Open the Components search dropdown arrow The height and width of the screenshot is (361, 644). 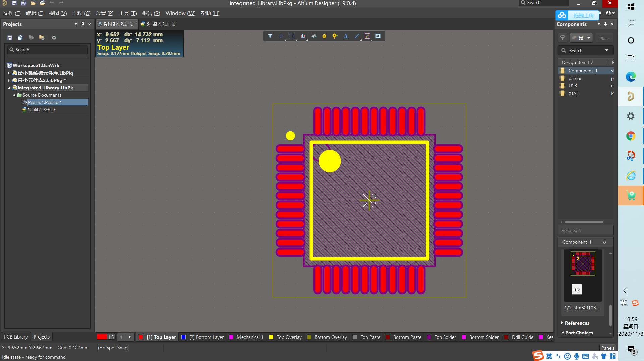click(x=607, y=50)
